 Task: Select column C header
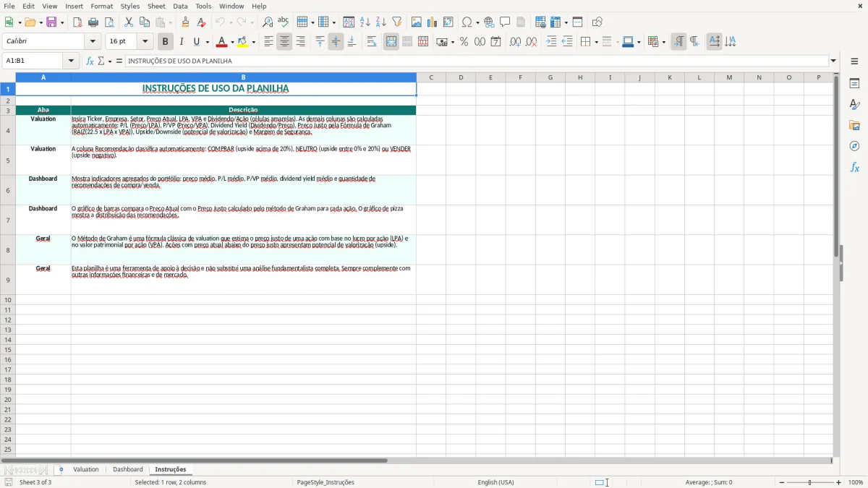click(431, 77)
